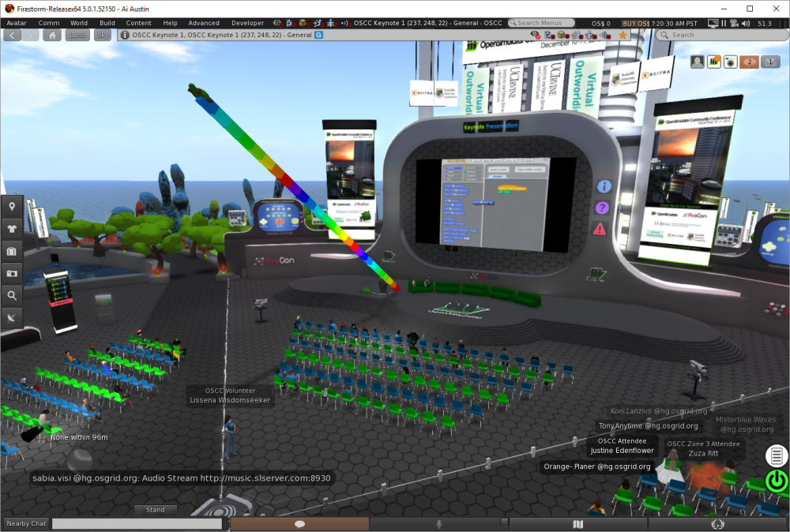Open the Advanced menu
The height and width of the screenshot is (532, 790).
coord(204,23)
